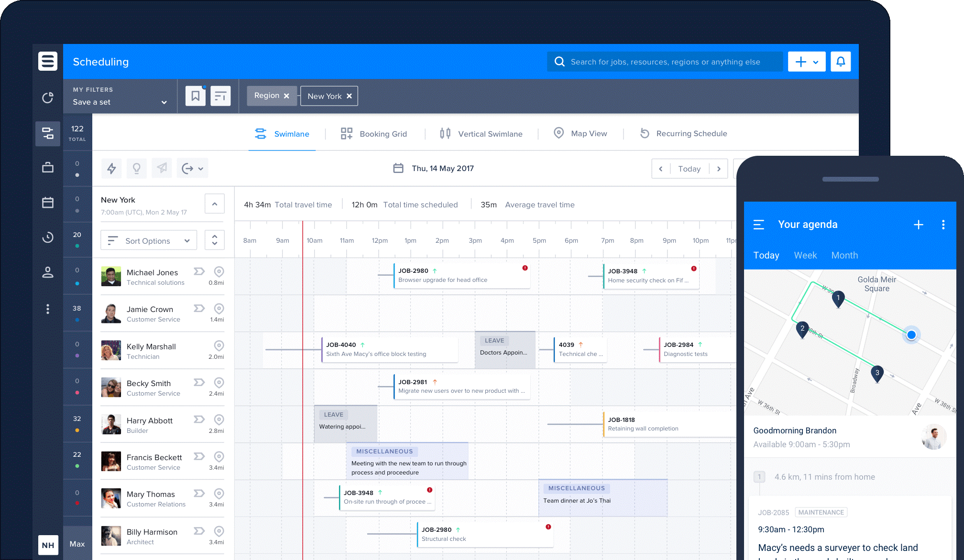Viewport: 964px width, 560px height.
Task: Switch to the Booking Grid view
Action: (374, 134)
